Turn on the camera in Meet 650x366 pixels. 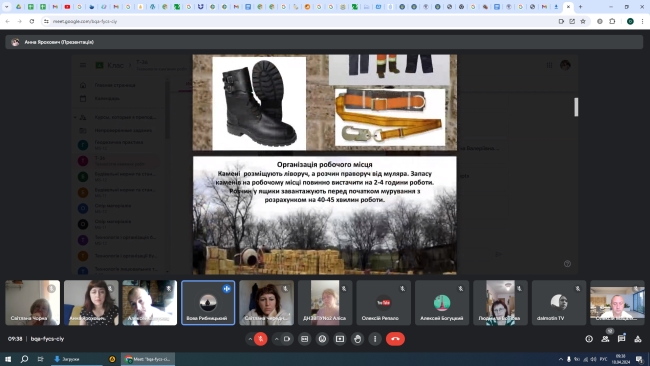(x=287, y=339)
